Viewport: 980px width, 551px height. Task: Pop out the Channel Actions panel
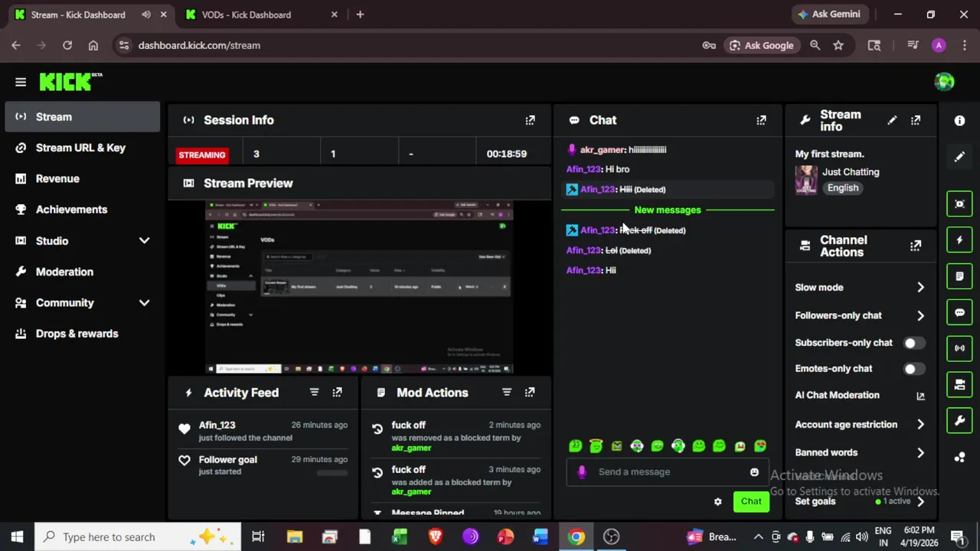pyautogui.click(x=916, y=246)
